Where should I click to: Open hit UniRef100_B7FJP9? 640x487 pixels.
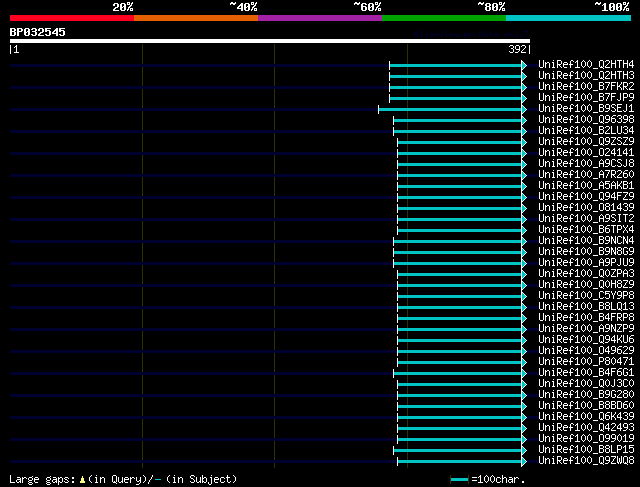point(586,98)
